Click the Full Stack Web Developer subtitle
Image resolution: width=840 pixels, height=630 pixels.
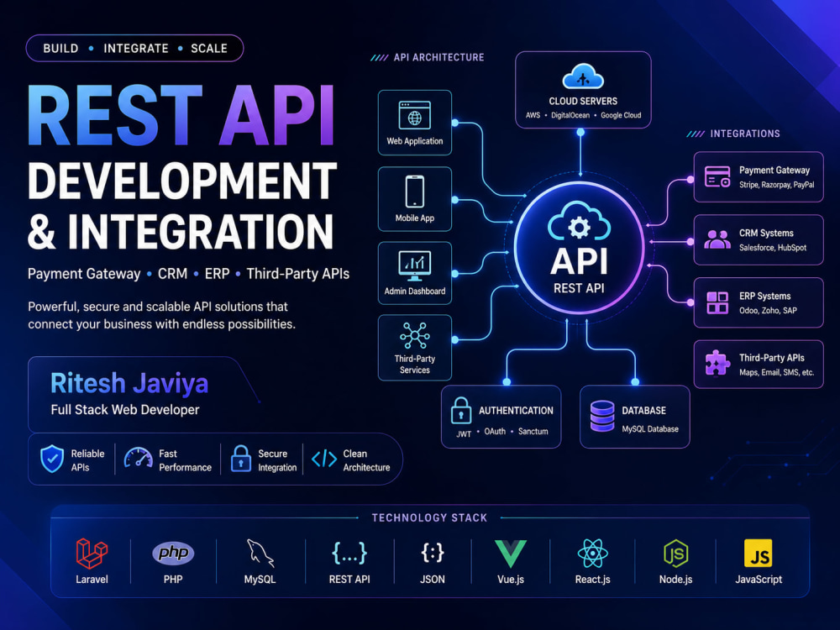[125, 410]
